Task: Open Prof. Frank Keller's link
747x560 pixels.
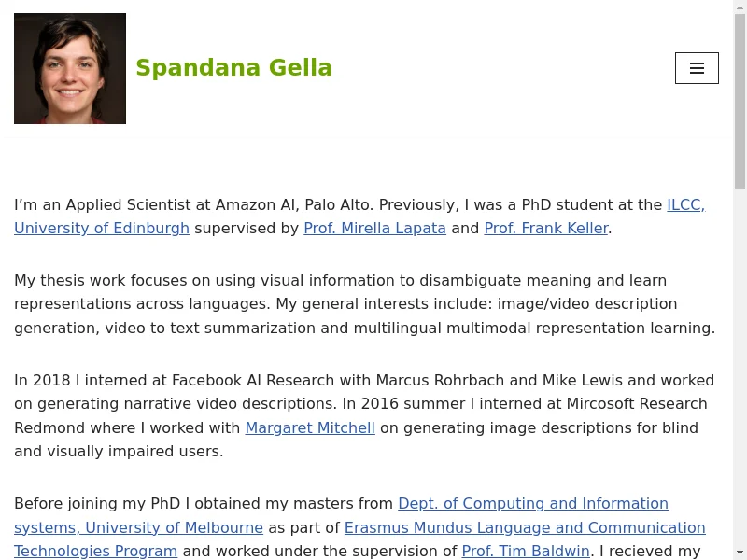Action: pos(546,228)
